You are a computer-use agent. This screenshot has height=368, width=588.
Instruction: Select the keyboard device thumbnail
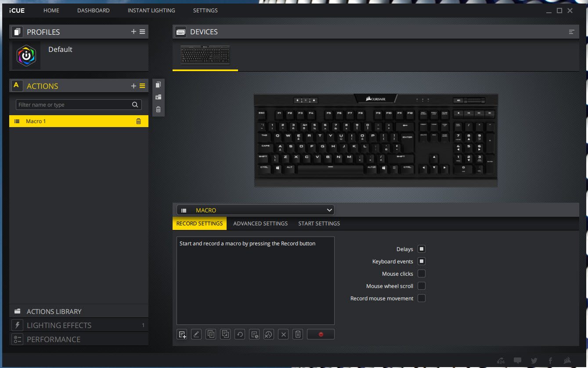[x=206, y=55]
